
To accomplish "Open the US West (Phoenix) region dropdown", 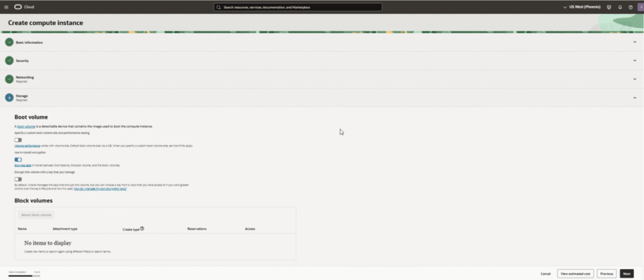I will (x=581, y=8).
